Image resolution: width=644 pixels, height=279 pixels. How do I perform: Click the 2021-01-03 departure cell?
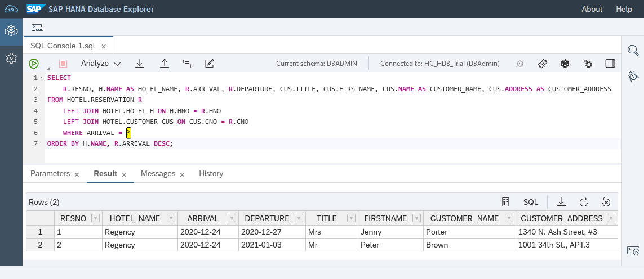pos(272,245)
